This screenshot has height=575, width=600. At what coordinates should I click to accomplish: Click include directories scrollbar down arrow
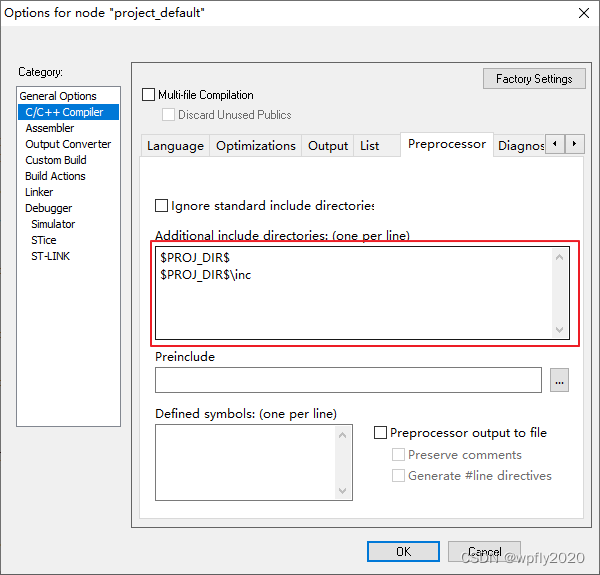click(x=559, y=329)
